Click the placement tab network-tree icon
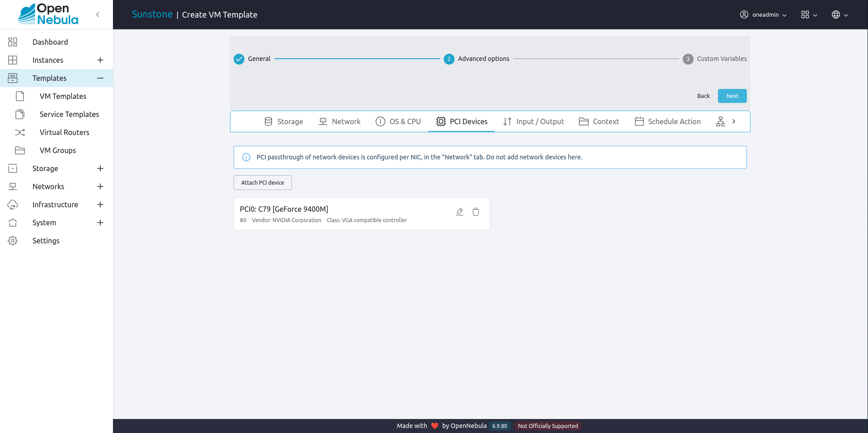The image size is (868, 433). point(721,121)
